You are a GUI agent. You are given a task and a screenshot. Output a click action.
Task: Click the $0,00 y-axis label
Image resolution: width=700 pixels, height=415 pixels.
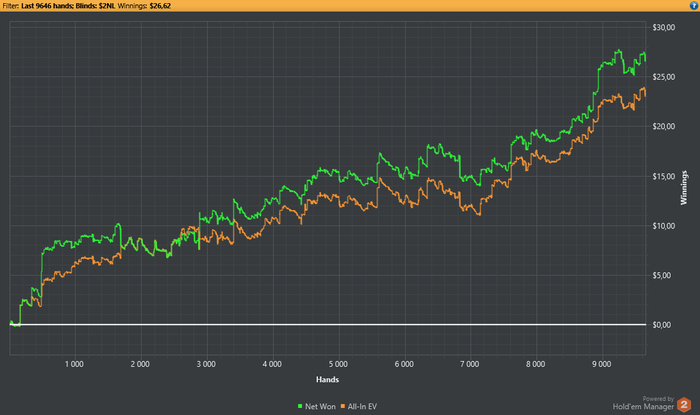pos(662,325)
